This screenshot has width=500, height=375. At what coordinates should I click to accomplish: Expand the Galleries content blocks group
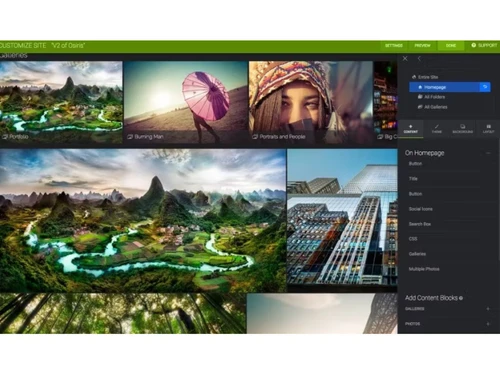(488, 309)
